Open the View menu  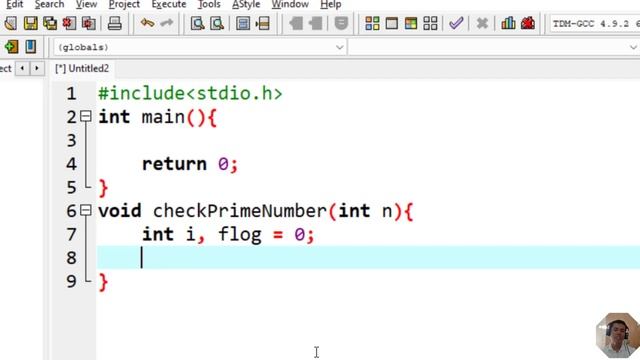[86, 4]
